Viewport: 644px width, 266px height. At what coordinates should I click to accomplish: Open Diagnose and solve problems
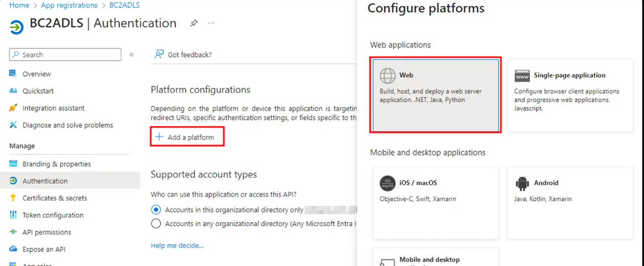pos(68,125)
